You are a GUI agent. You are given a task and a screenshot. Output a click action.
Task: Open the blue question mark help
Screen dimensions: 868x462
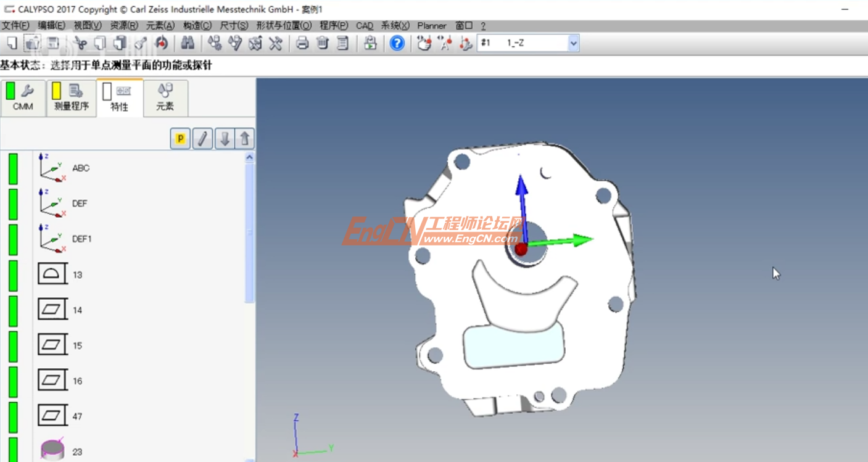point(397,43)
